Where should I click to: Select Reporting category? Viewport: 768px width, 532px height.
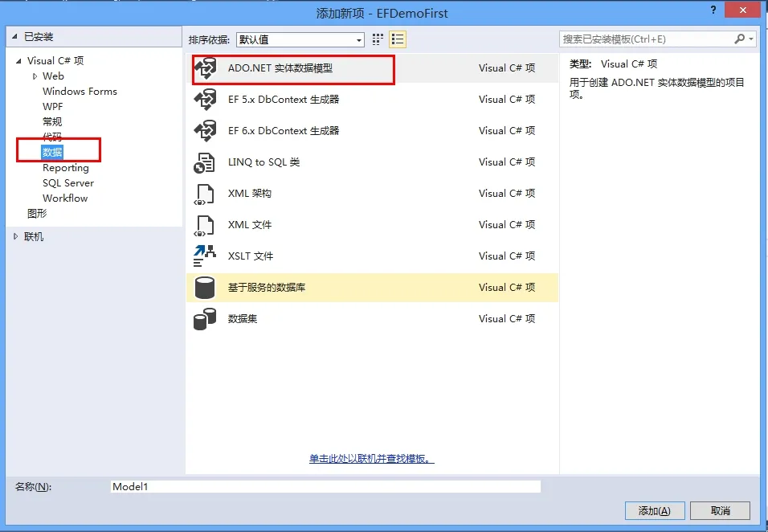click(66, 167)
